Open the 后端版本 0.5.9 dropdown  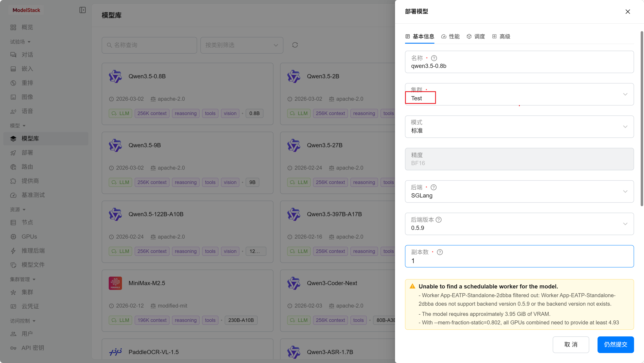[x=519, y=224]
